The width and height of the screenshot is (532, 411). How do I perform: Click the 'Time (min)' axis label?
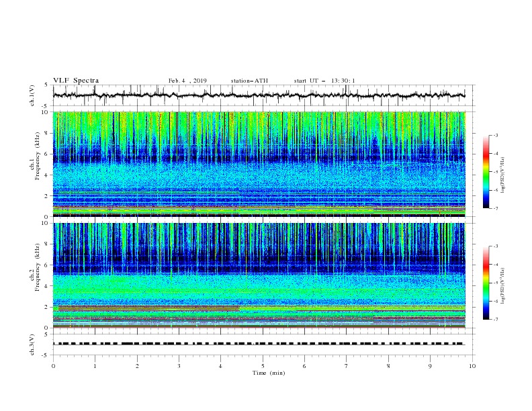pyautogui.click(x=269, y=373)
